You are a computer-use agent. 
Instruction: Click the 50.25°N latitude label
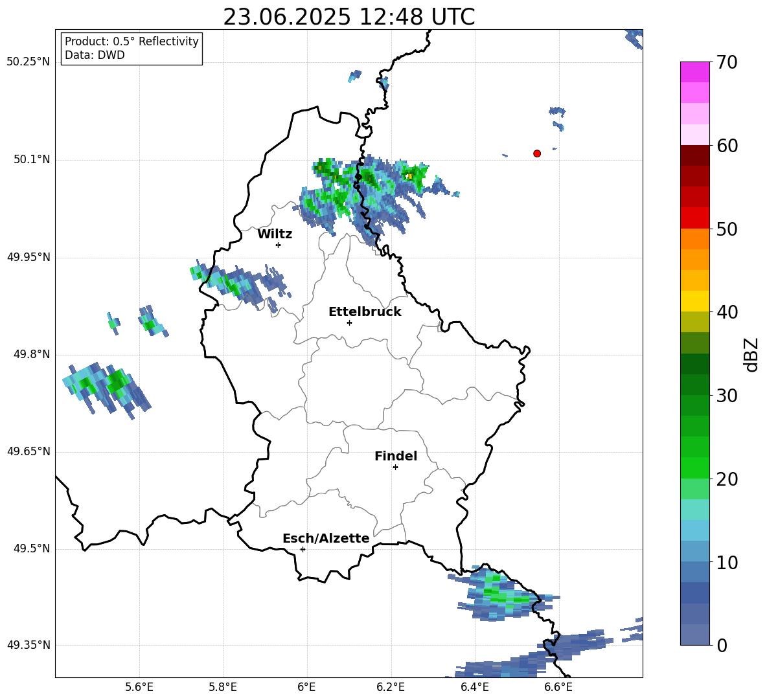pos(29,62)
